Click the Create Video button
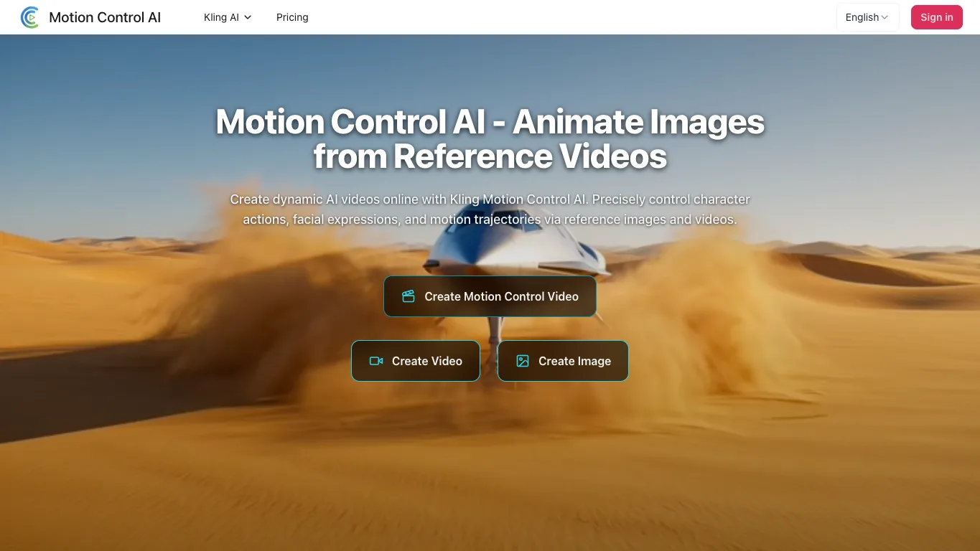 point(415,361)
